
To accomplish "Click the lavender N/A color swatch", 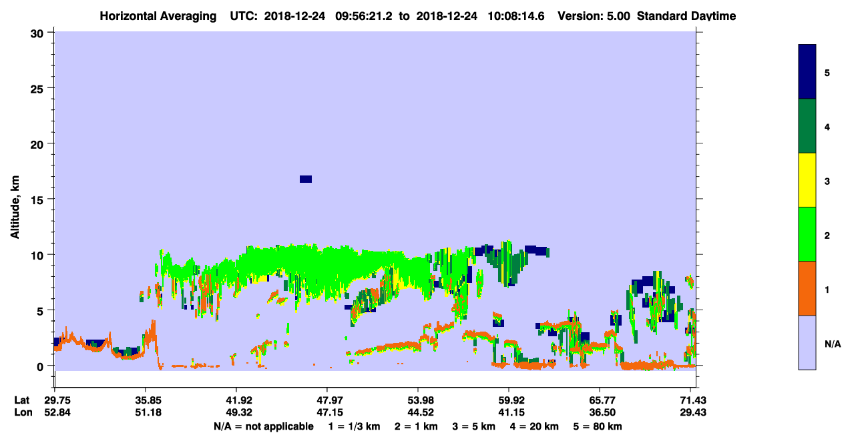I will point(807,342).
